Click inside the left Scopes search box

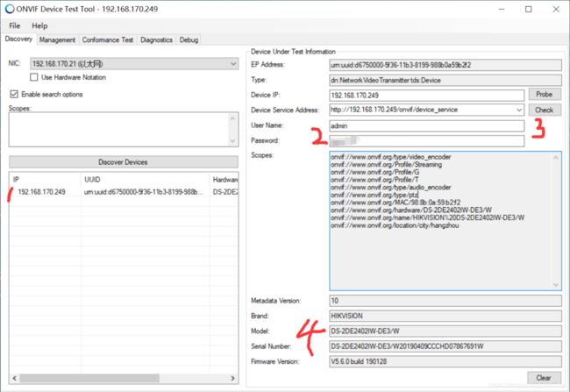coord(119,130)
